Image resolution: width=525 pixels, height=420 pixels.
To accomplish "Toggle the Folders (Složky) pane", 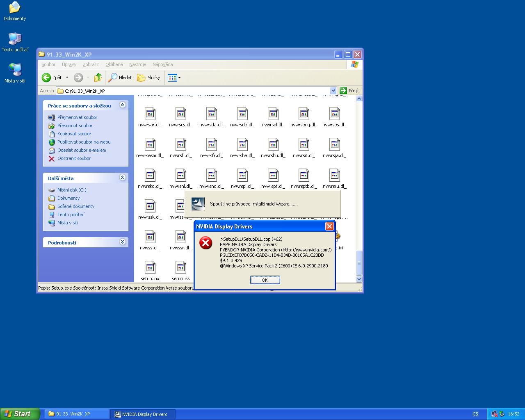I will pyautogui.click(x=148, y=78).
